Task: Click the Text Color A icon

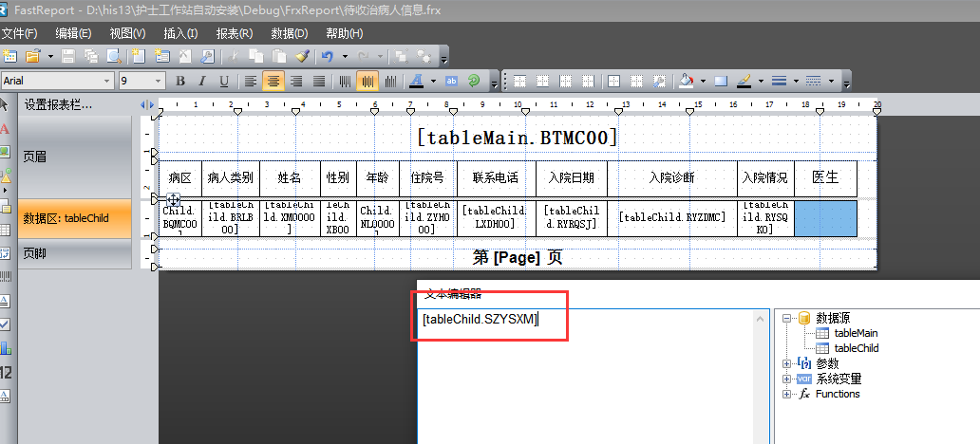Action: (416, 81)
